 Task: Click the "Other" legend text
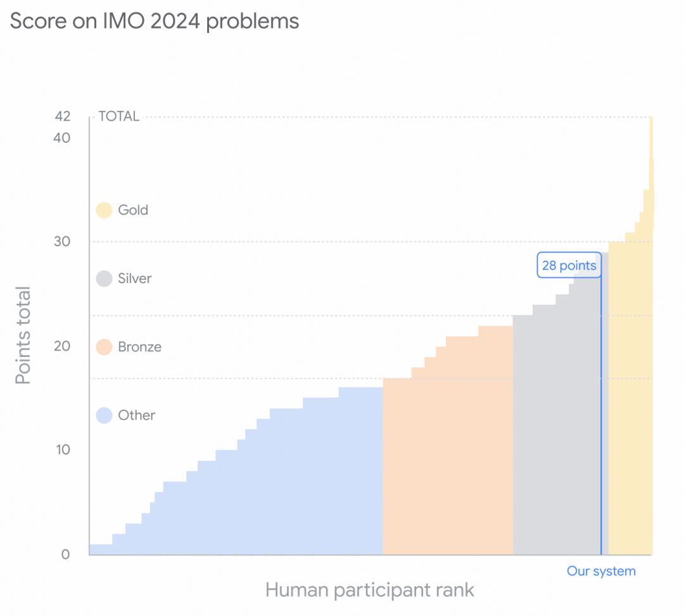point(136,415)
